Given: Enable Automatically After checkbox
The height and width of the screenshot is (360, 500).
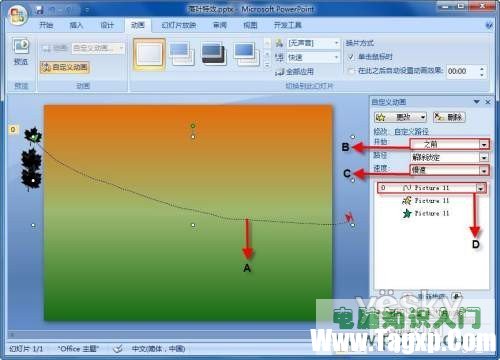Looking at the screenshot, I should [x=351, y=71].
